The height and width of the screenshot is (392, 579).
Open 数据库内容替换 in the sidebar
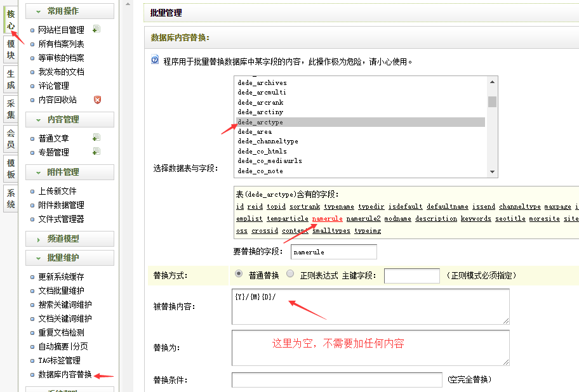click(65, 374)
